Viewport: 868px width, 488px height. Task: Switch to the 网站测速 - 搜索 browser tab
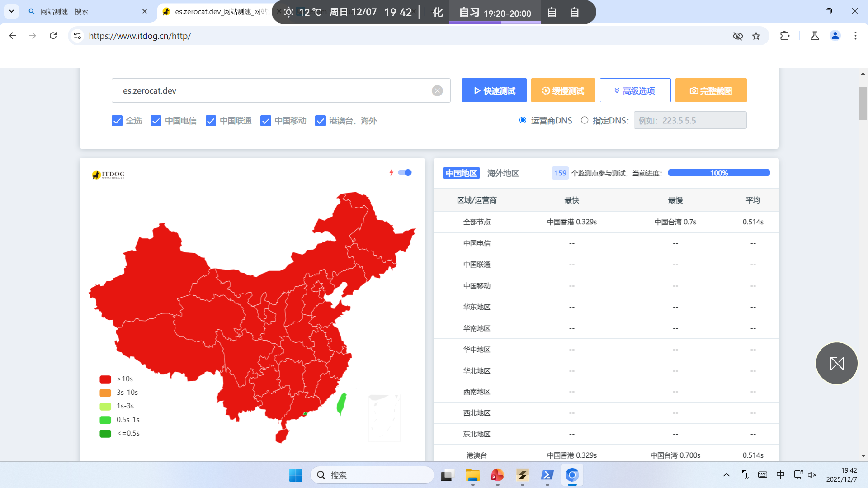tap(81, 12)
